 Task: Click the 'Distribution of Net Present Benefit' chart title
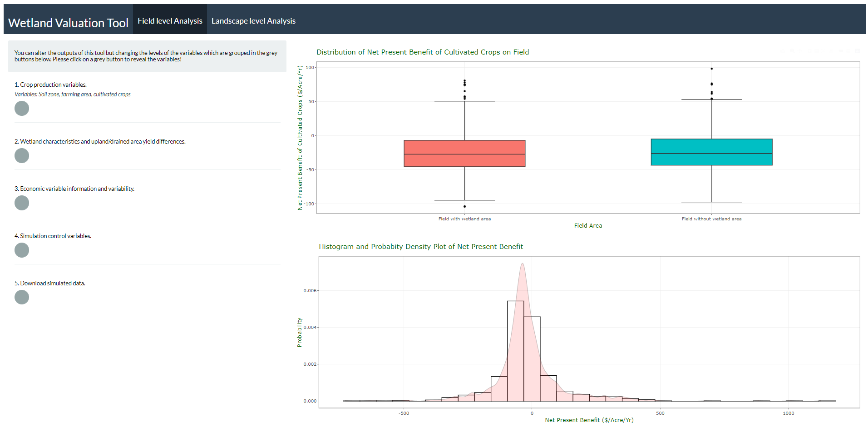423,52
